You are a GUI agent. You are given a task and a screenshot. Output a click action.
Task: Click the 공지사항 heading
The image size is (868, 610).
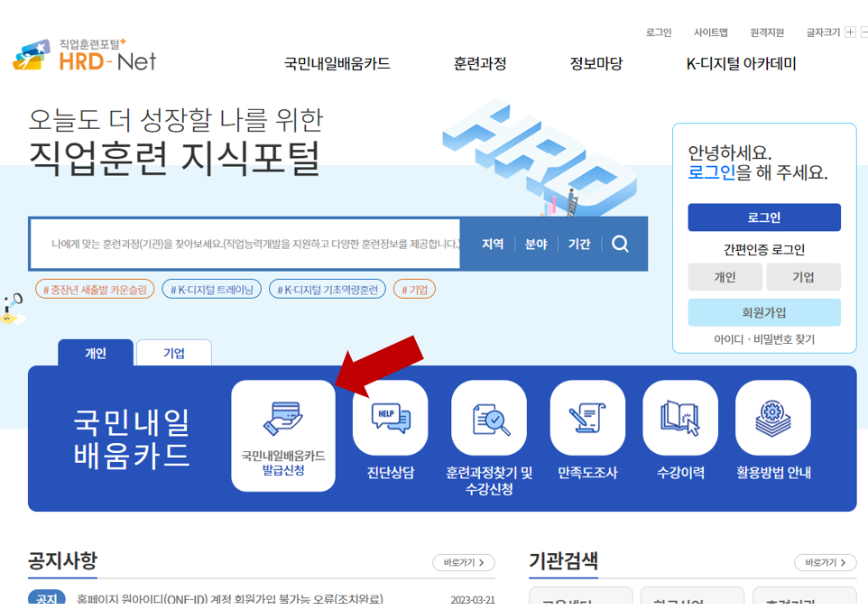pos(62,560)
